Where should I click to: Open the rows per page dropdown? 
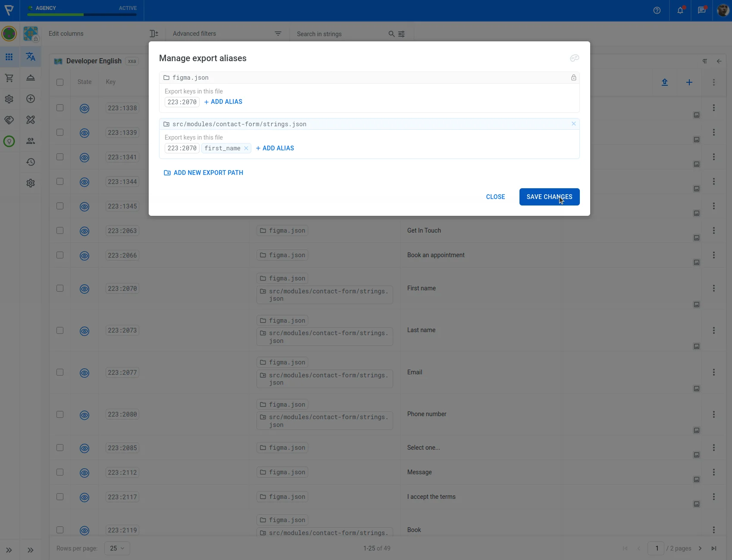pos(117,548)
